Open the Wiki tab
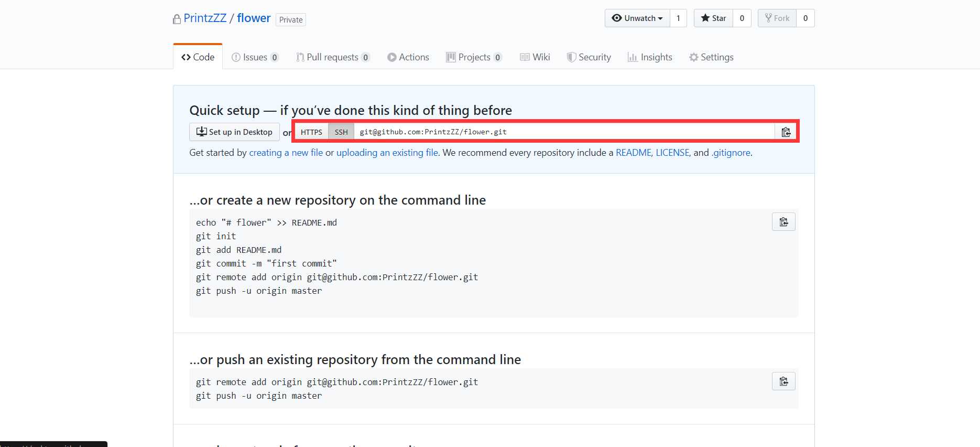Screen dimensions: 980x447 pyautogui.click(x=535, y=57)
